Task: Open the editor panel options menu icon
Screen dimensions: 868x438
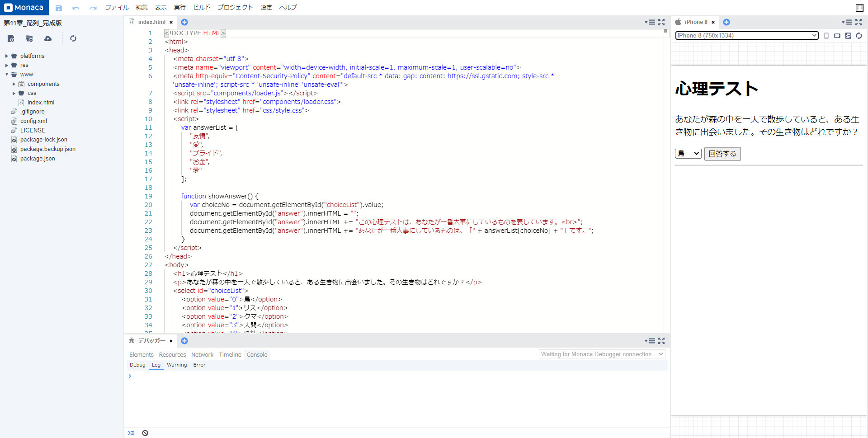Action: pos(650,22)
